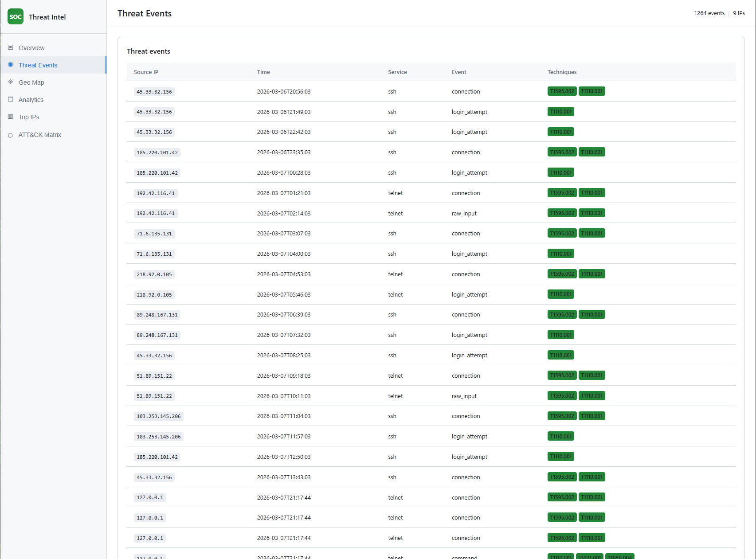
Task: Click the SOC logo icon
Action: coord(16,16)
